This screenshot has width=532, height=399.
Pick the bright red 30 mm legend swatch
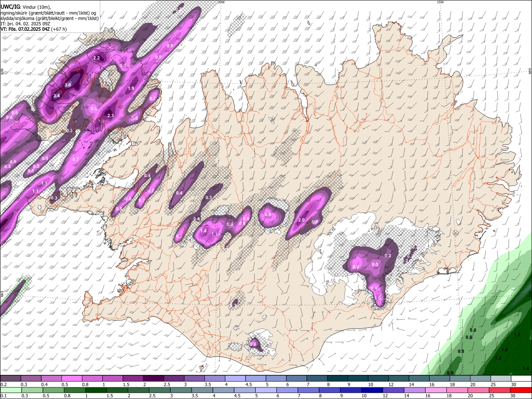pyautogui.click(x=521, y=390)
